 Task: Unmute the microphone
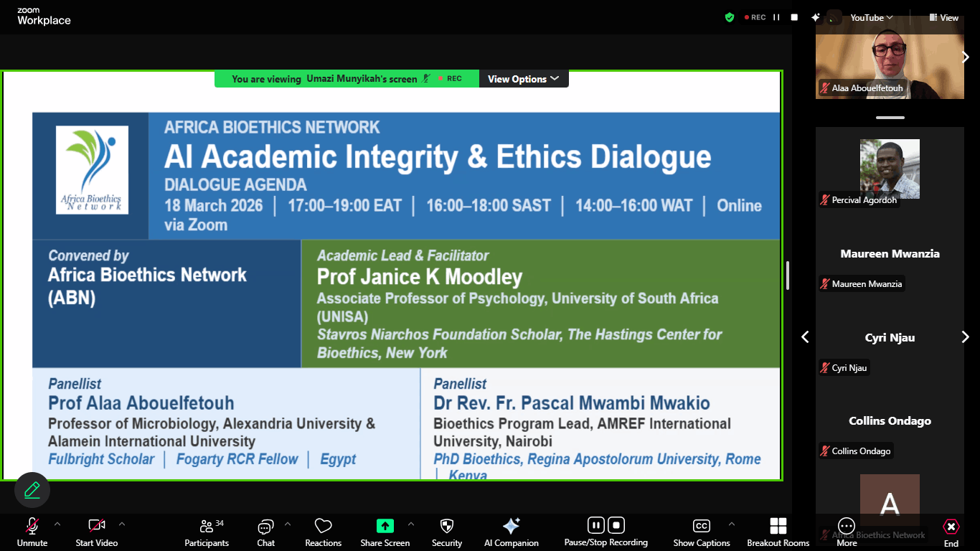32,533
